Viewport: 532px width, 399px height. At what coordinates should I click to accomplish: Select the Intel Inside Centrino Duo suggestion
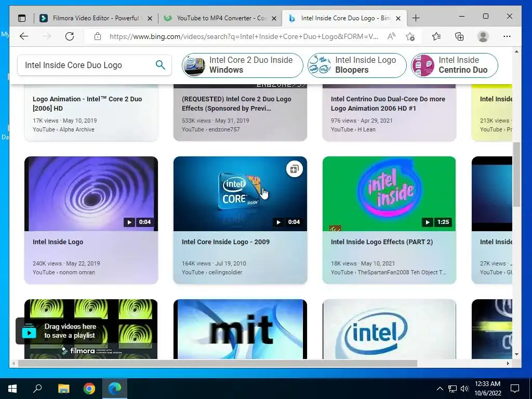tap(454, 65)
